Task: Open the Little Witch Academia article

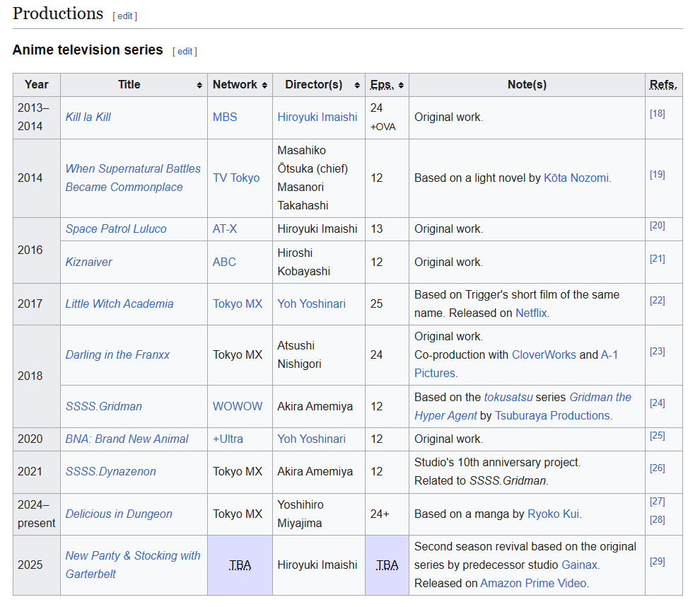Action: (x=119, y=303)
